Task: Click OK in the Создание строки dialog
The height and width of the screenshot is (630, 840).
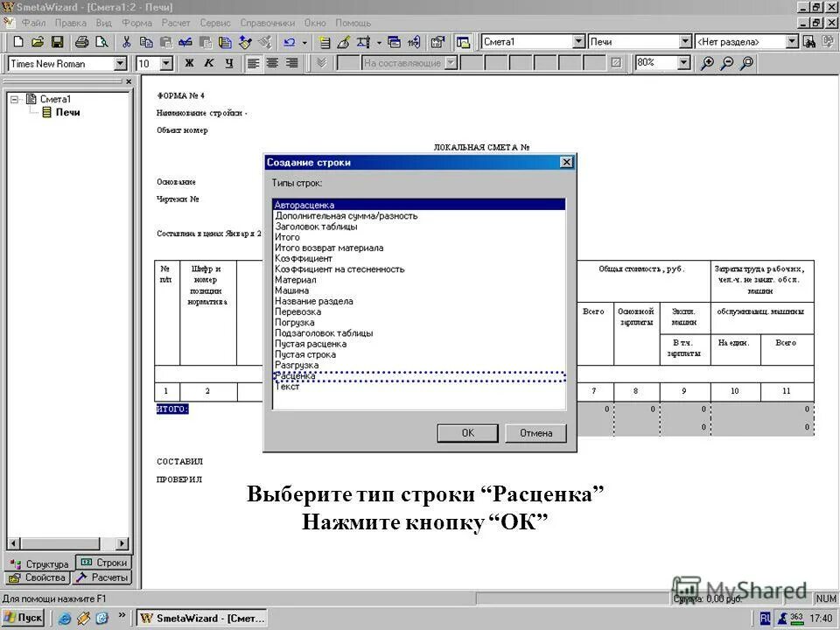Action: 467,433
